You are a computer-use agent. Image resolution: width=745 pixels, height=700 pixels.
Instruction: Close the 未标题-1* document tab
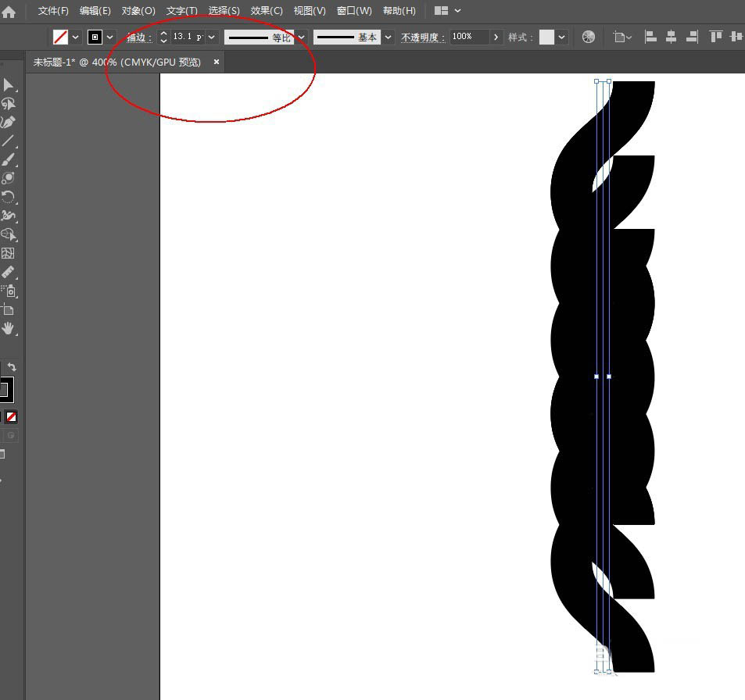[217, 62]
